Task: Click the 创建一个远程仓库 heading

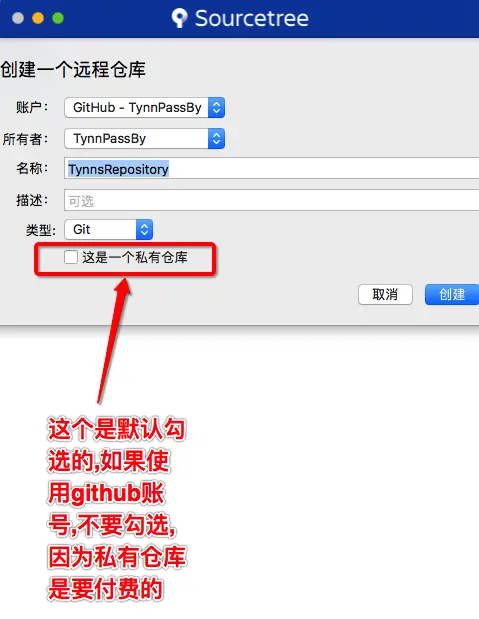Action: tap(73, 69)
